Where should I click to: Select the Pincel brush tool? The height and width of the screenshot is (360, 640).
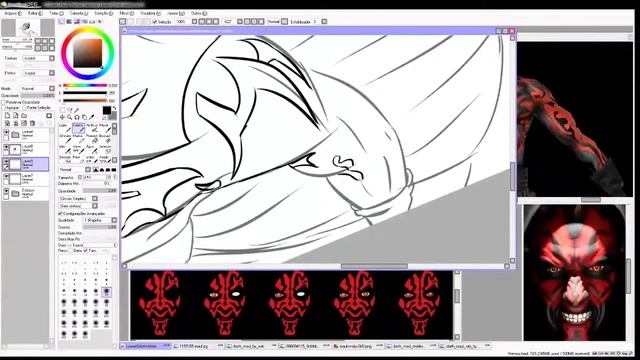click(x=105, y=128)
